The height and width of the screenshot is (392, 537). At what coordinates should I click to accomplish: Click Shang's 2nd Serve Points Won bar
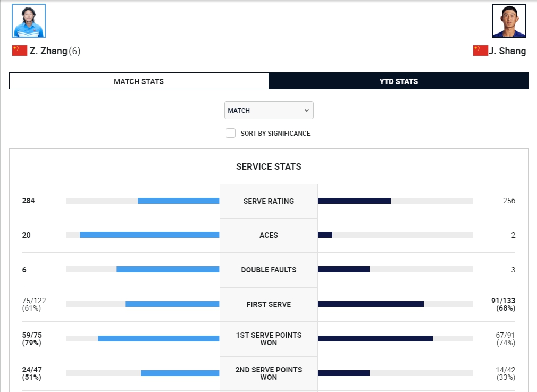coord(343,373)
